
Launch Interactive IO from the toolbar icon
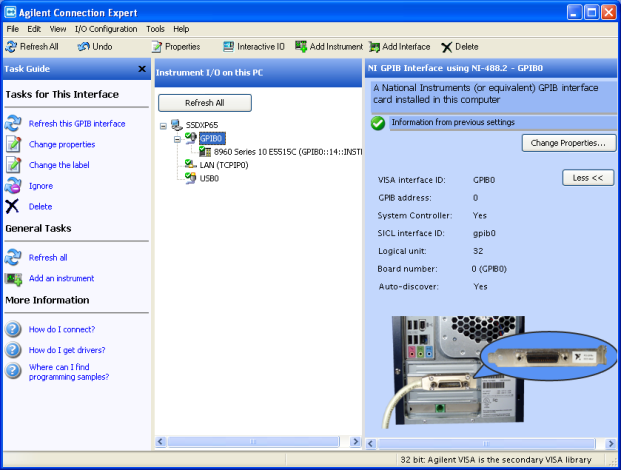coord(229,47)
